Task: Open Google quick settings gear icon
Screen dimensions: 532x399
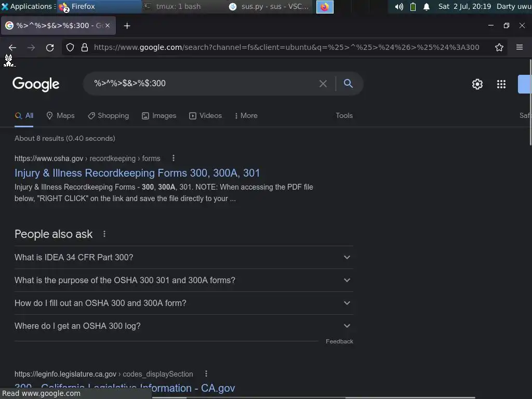Action: [x=477, y=84]
